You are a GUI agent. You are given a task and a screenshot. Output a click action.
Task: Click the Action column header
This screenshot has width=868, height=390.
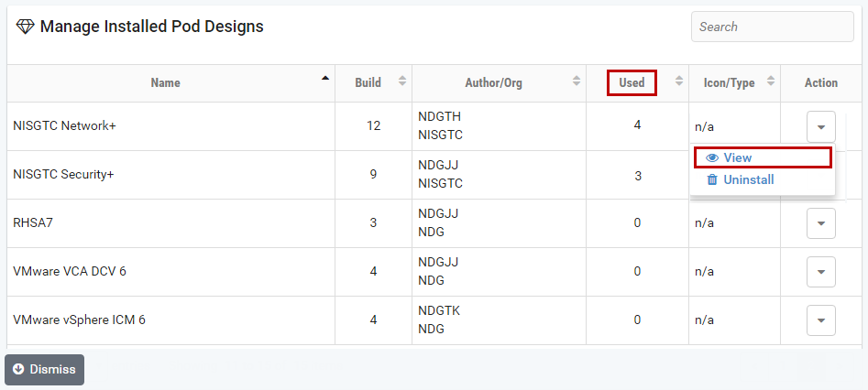tap(820, 82)
